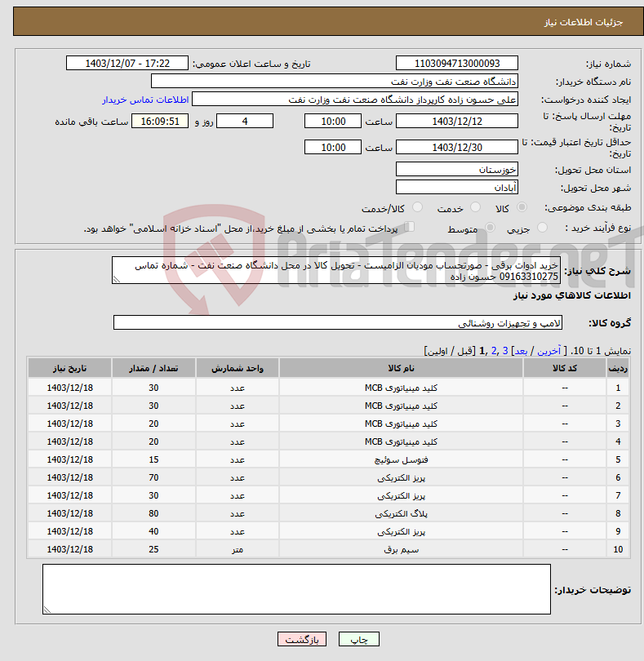644x661 pixels.
Task: Click the نام دستگاه خریدار field
Action: pyautogui.click(x=335, y=81)
